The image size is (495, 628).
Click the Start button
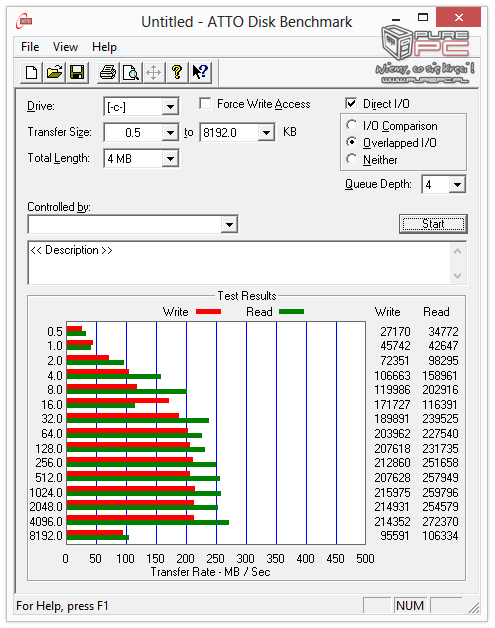[433, 224]
